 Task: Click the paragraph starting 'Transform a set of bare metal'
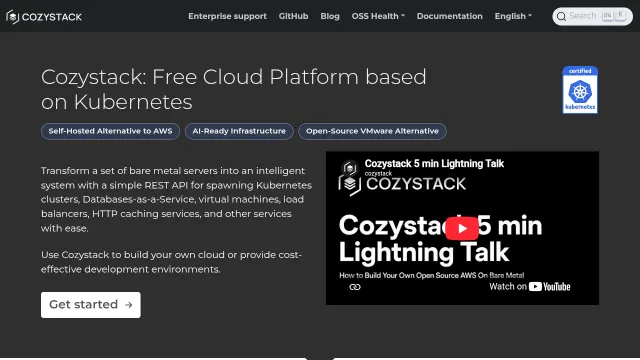[176, 199]
